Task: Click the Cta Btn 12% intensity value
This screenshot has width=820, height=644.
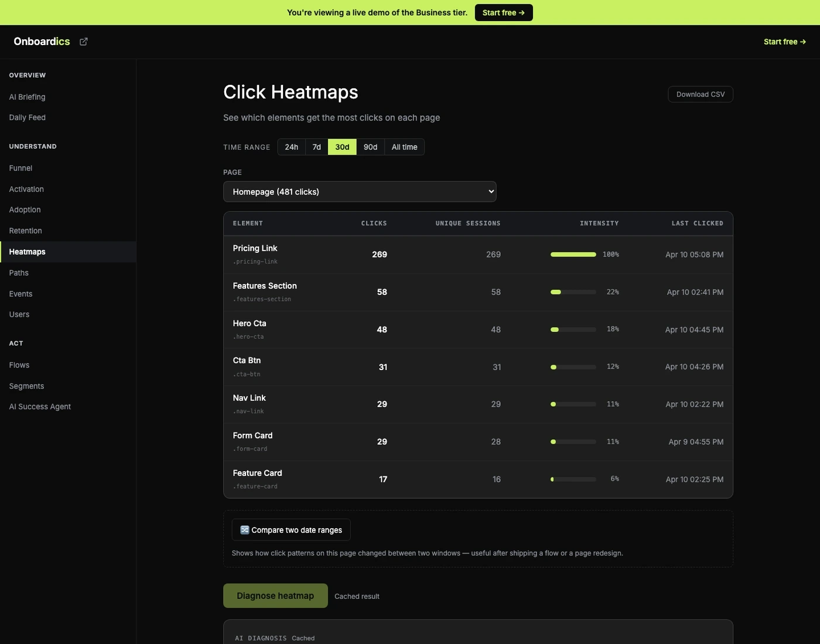Action: pos(613,366)
